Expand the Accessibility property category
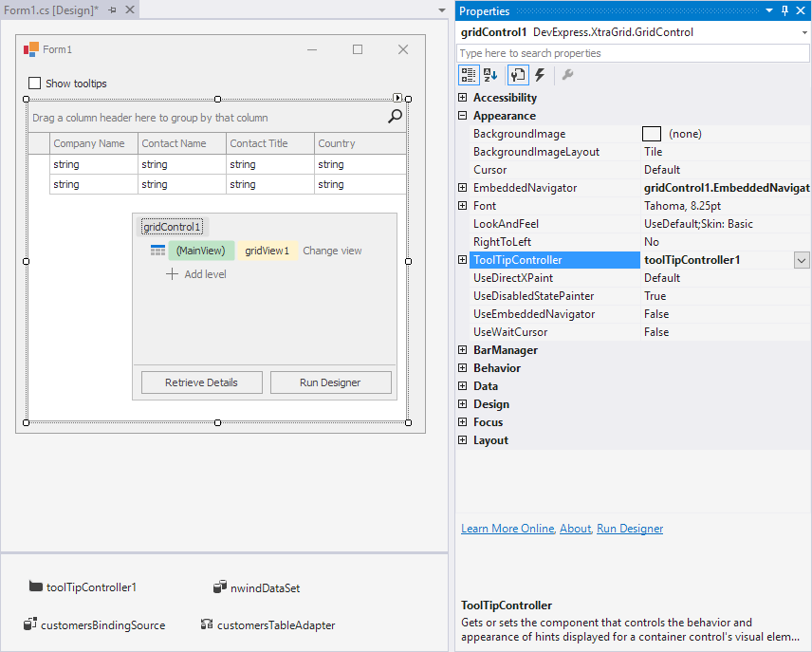Viewport: 812px width, 652px height. click(x=463, y=98)
